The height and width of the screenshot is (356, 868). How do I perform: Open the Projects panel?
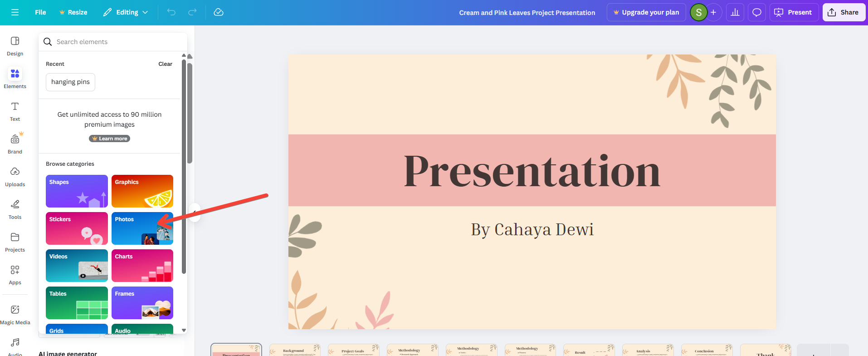pyautogui.click(x=15, y=242)
